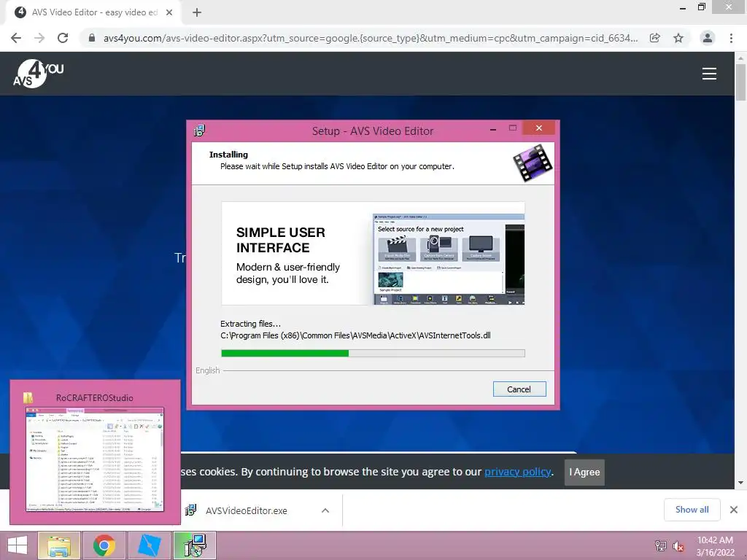The height and width of the screenshot is (560, 747).
Task: Click the Extracting files status text
Action: coord(251,324)
